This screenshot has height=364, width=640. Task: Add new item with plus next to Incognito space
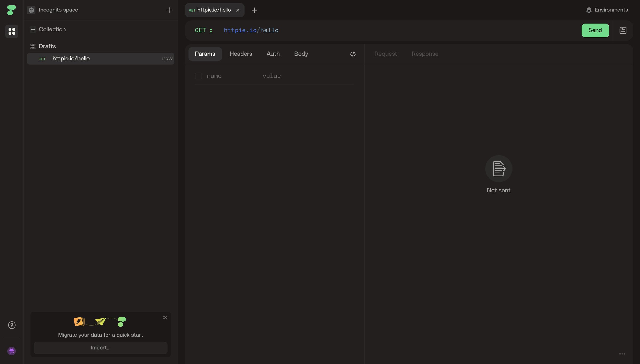169,10
